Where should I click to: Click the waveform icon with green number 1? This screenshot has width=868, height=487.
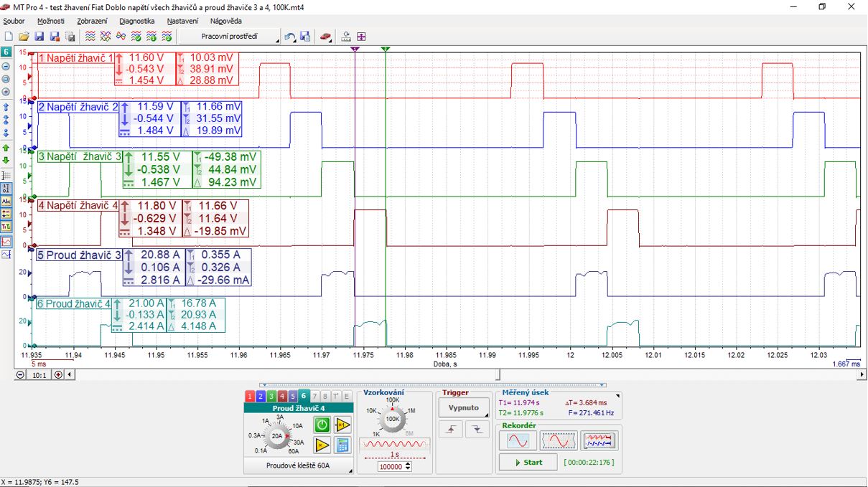(151, 36)
